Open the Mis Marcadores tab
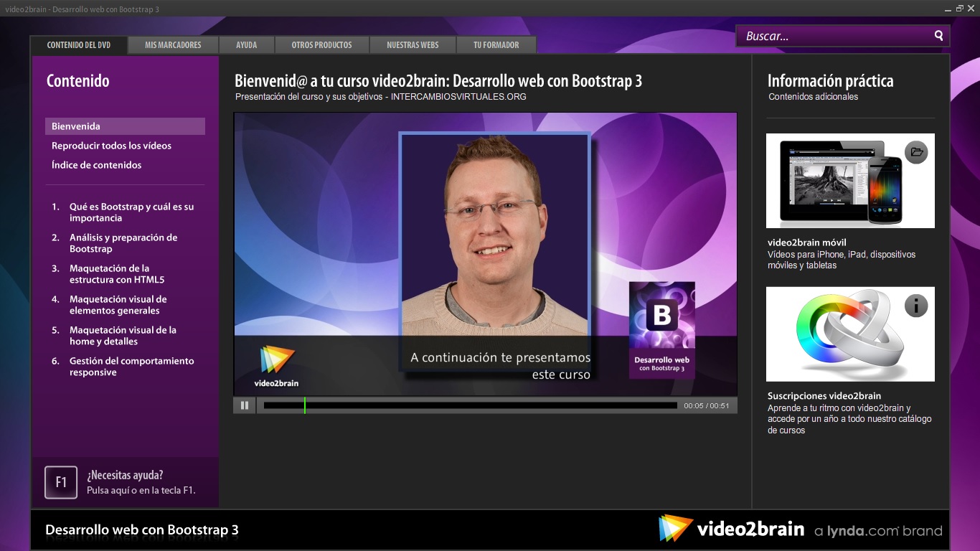Image resolution: width=980 pixels, height=551 pixels. pos(173,44)
